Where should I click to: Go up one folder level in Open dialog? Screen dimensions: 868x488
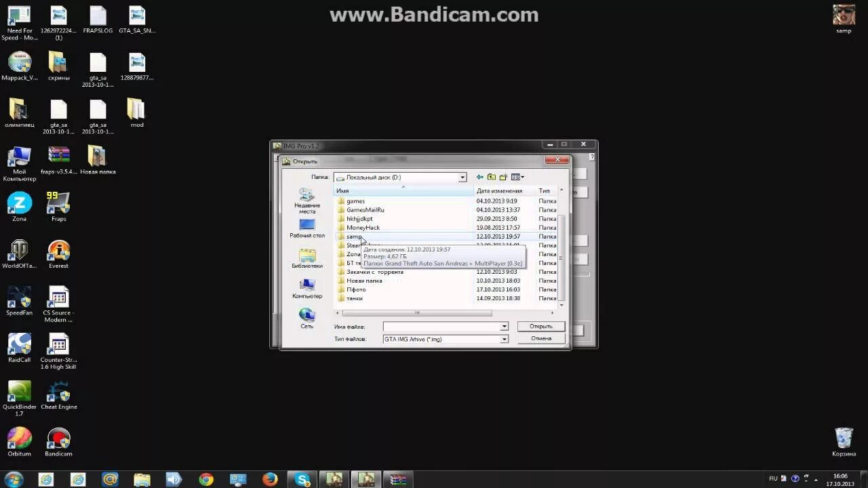tap(492, 177)
